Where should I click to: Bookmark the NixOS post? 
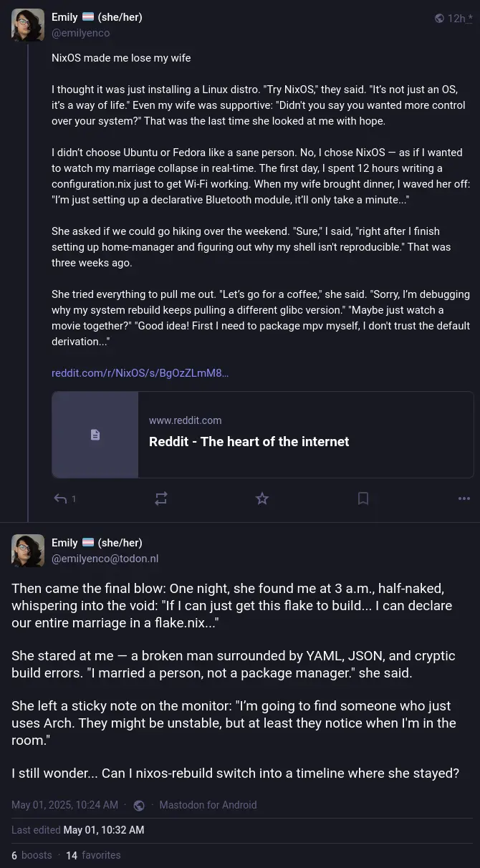[363, 498]
